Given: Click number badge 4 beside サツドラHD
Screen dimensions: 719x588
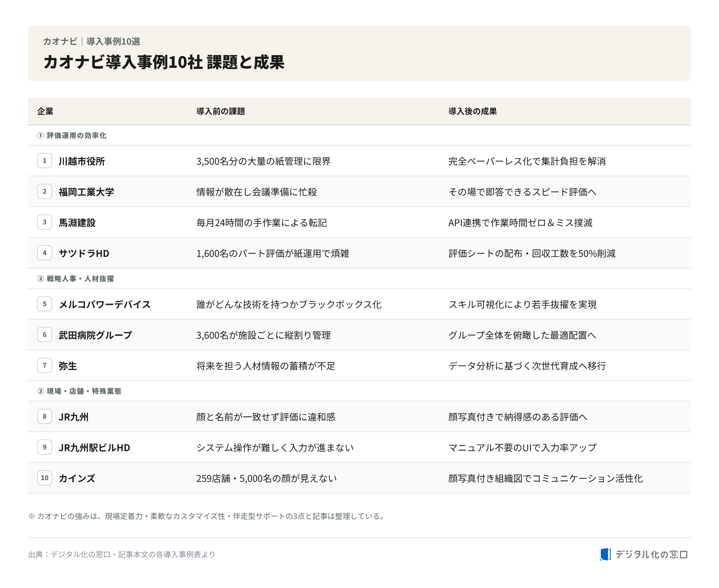Looking at the screenshot, I should pyautogui.click(x=44, y=253).
